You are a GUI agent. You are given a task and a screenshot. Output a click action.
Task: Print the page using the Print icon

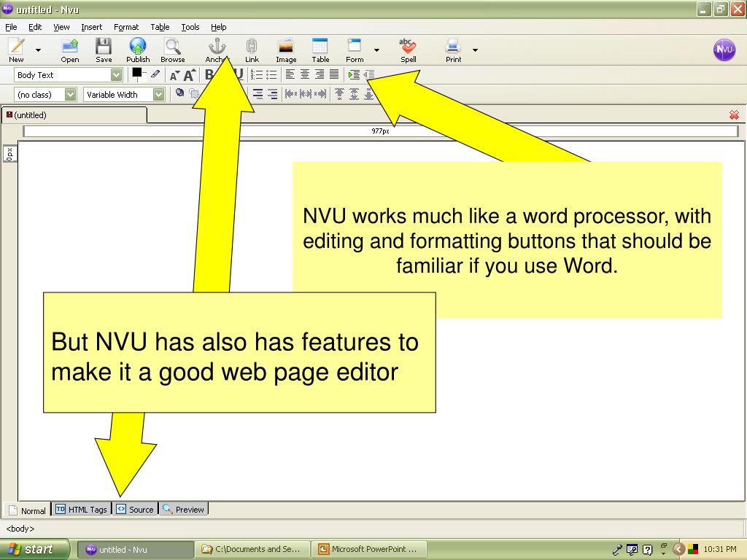coord(453,50)
